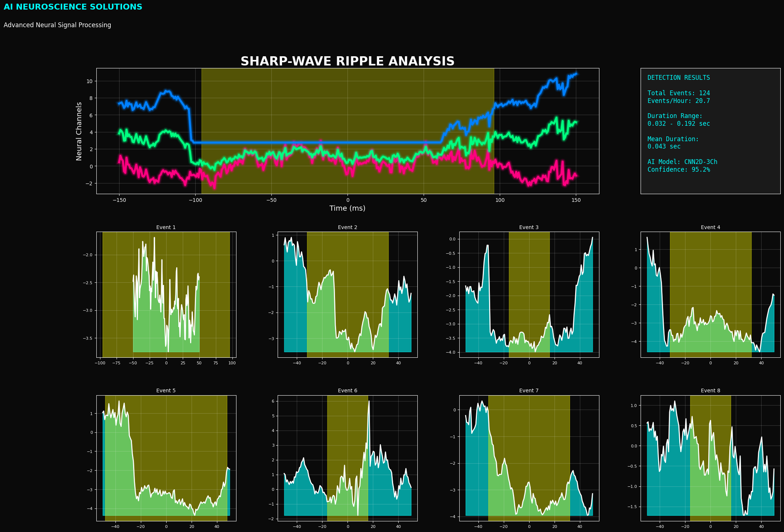Click the Confidence: 95.2% readout
784x532 pixels.
click(678, 169)
